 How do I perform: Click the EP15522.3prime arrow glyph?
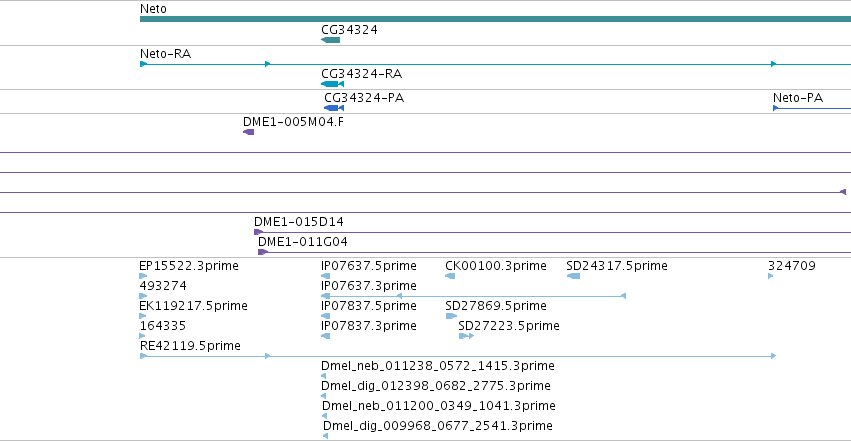coord(143,276)
